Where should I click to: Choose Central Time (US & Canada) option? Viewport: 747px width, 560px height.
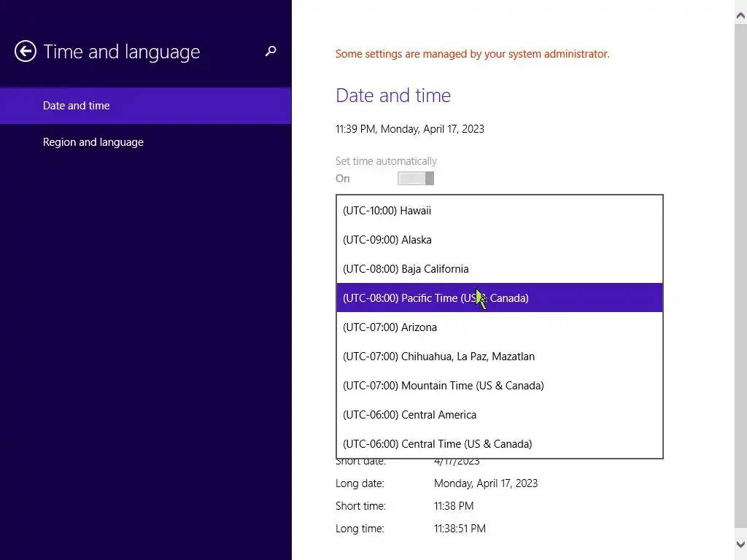click(499, 443)
